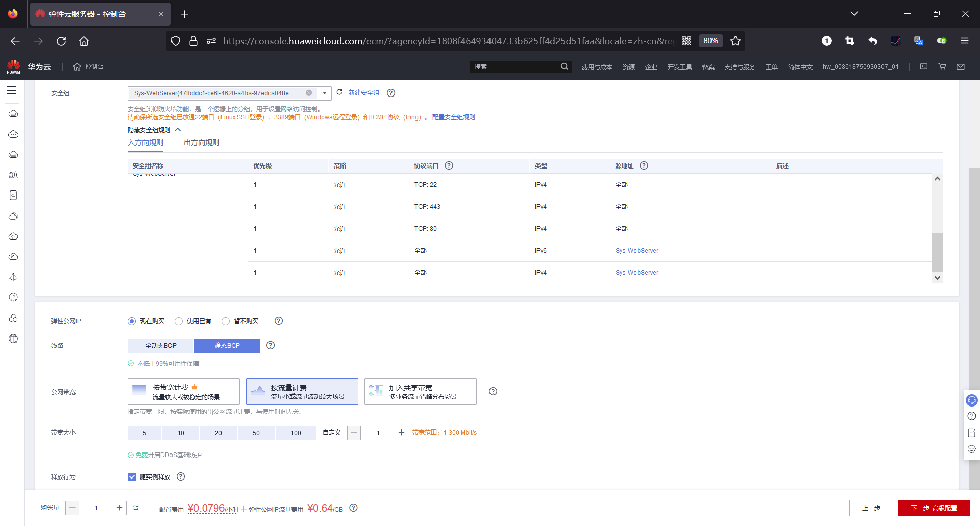Click the search magnifier icon

coord(564,66)
